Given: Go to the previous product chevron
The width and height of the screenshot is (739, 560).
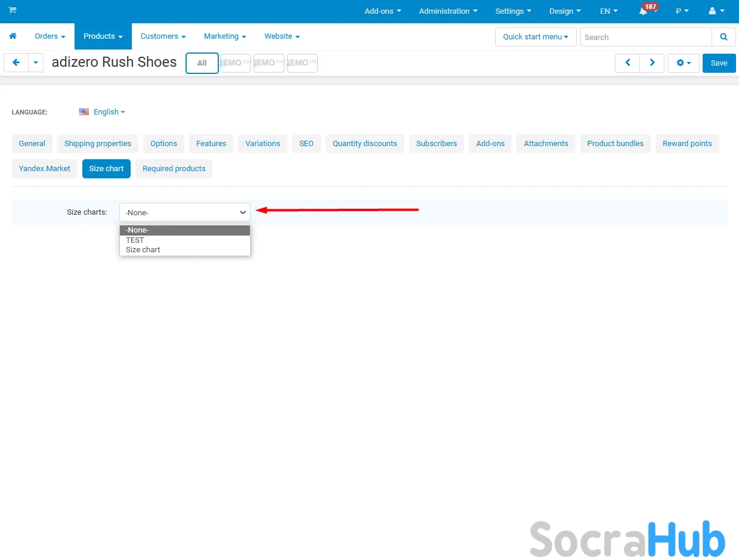Looking at the screenshot, I should [x=627, y=63].
